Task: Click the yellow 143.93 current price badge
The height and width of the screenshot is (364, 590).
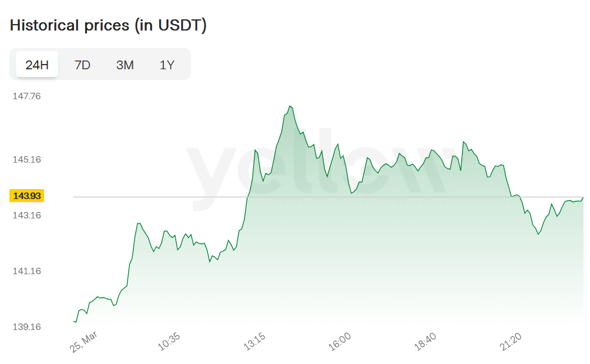Action: 27,196
